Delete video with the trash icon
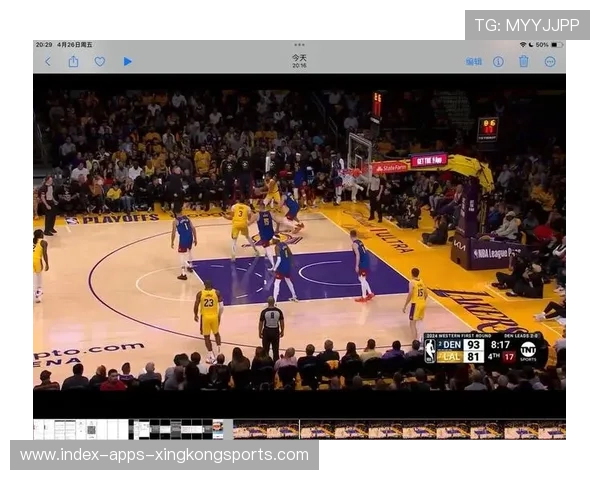This screenshot has height=480, width=600. [x=524, y=61]
